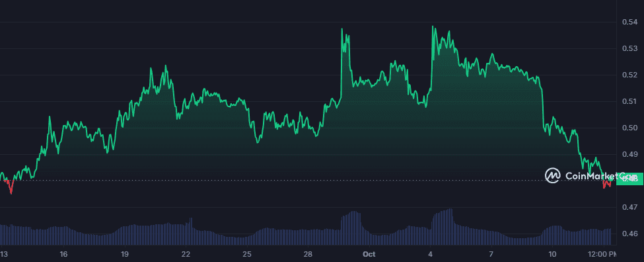Click the Oct date label
Image resolution: width=644 pixels, height=262 pixels.
(369, 254)
